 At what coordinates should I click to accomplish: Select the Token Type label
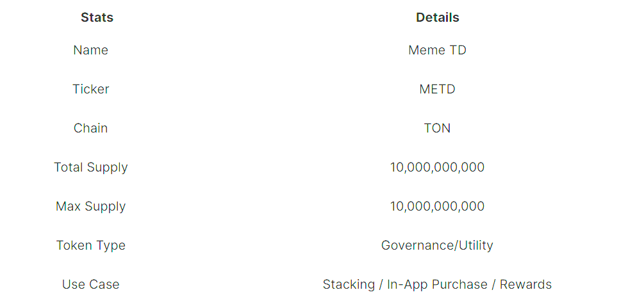click(x=91, y=245)
